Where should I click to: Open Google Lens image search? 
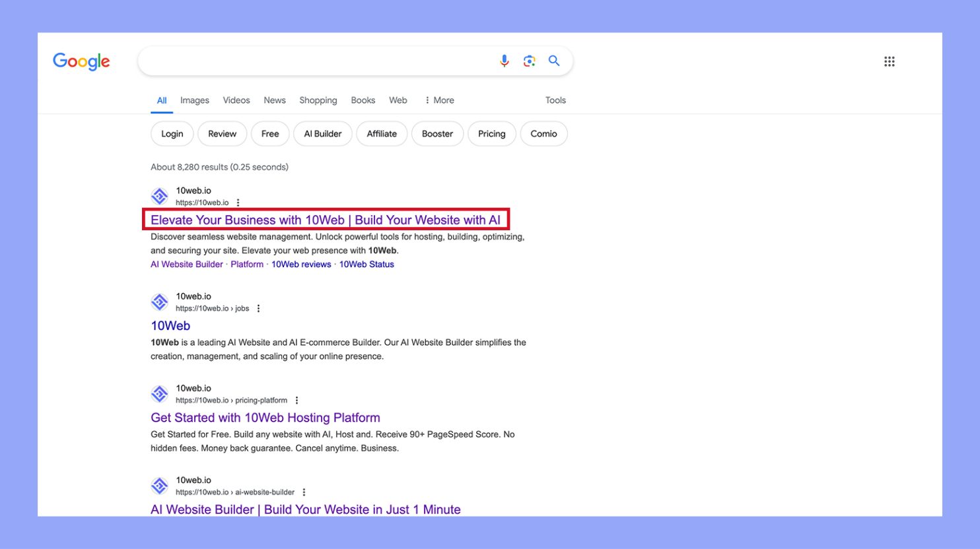click(529, 60)
